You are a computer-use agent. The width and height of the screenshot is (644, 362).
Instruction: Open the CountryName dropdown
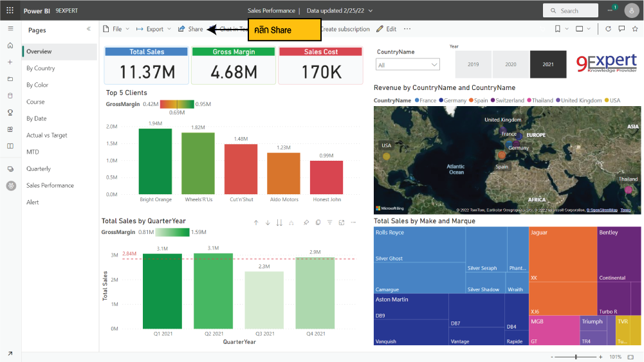pos(408,65)
